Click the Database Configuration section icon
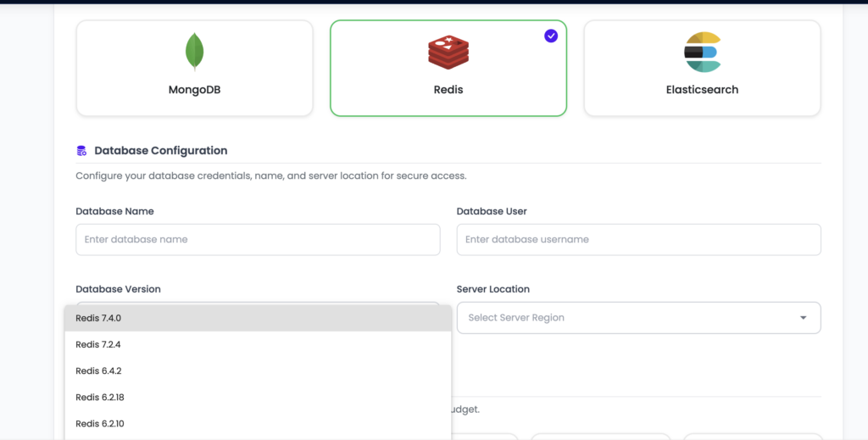The width and height of the screenshot is (868, 440). [81, 151]
